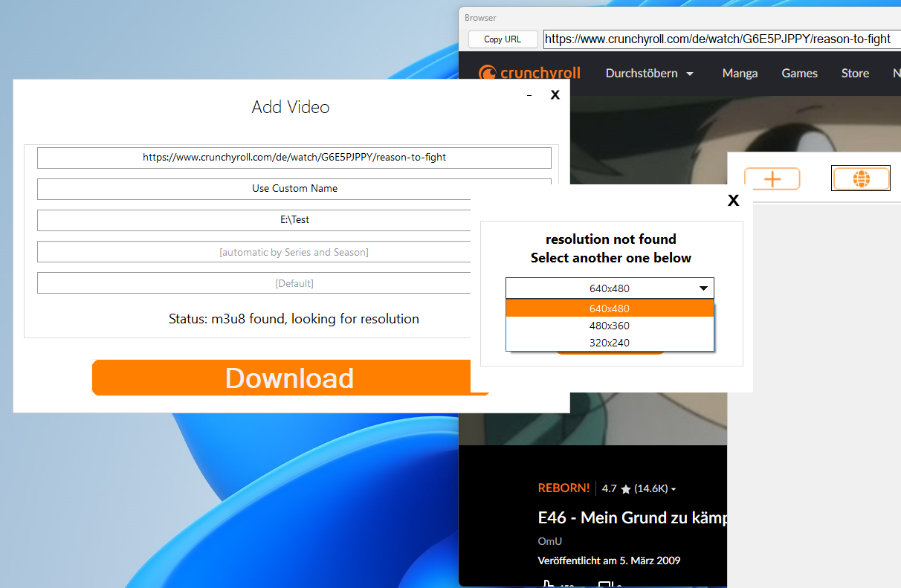Click the Copy URL button
This screenshot has height=588, width=901.
503,39
